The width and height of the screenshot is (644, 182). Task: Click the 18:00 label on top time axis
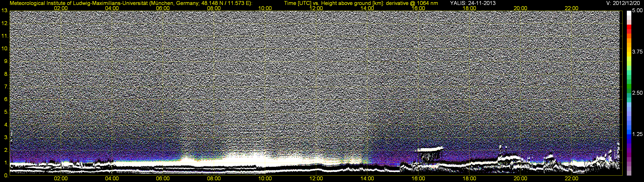[469, 8]
